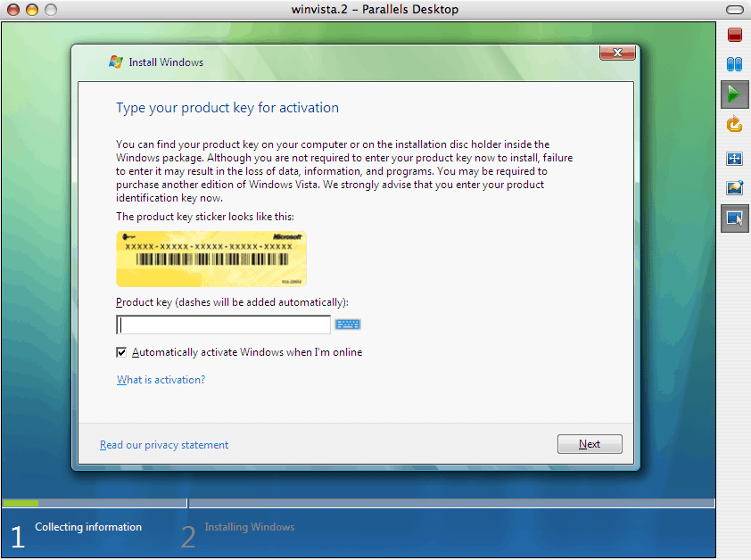Click the red Stop virtual machine icon
The image size is (751, 560).
[x=734, y=36]
